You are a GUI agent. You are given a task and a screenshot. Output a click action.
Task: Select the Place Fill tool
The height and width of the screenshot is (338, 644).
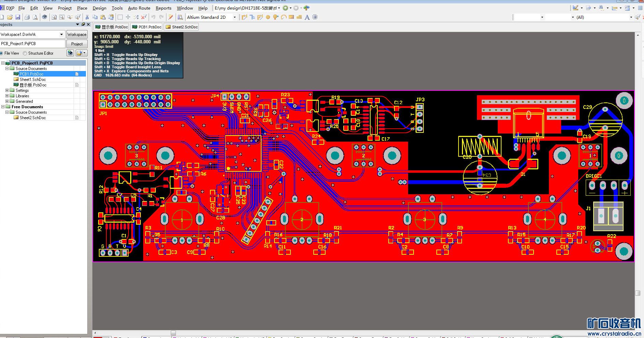(x=291, y=17)
